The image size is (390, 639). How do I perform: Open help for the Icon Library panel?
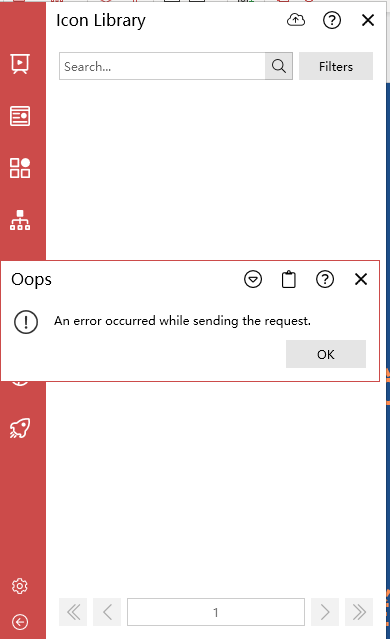[x=332, y=20]
